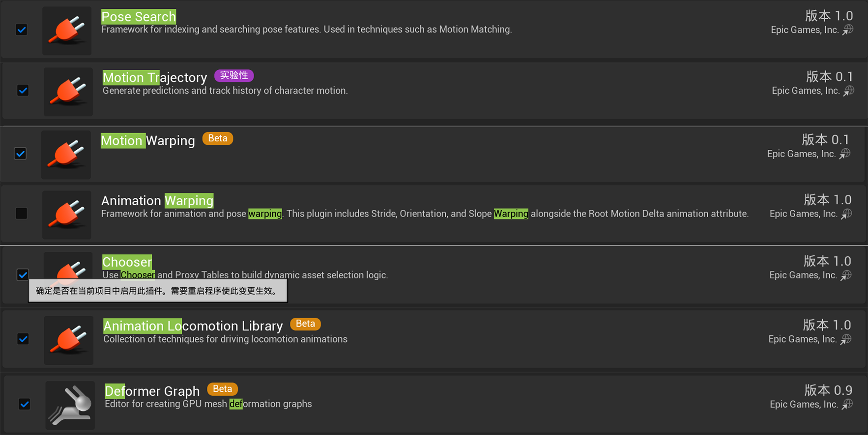Viewport: 868px width, 435px height.
Task: Click description 'Framework for indexing and searching pose features'
Action: point(307,29)
